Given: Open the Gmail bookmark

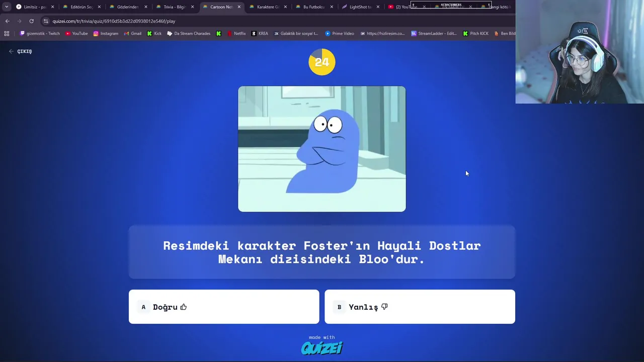Looking at the screenshot, I should click(x=132, y=34).
